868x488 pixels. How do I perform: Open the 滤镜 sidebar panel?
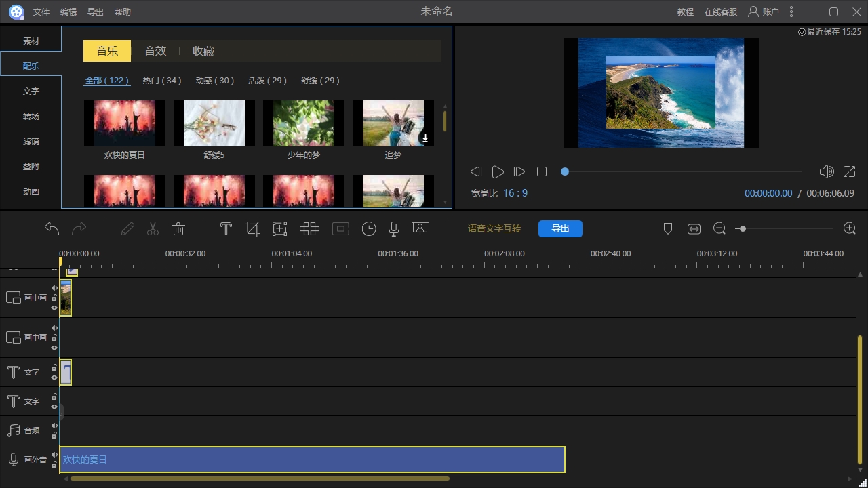pos(31,141)
